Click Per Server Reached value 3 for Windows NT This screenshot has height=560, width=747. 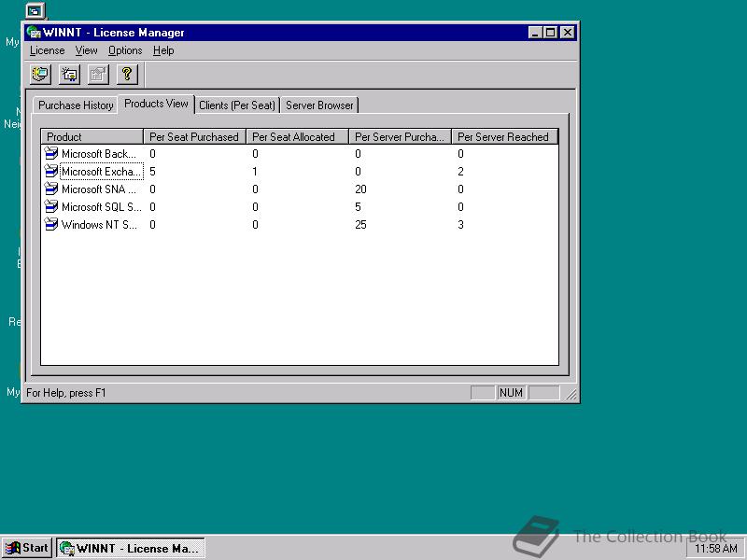(x=460, y=224)
